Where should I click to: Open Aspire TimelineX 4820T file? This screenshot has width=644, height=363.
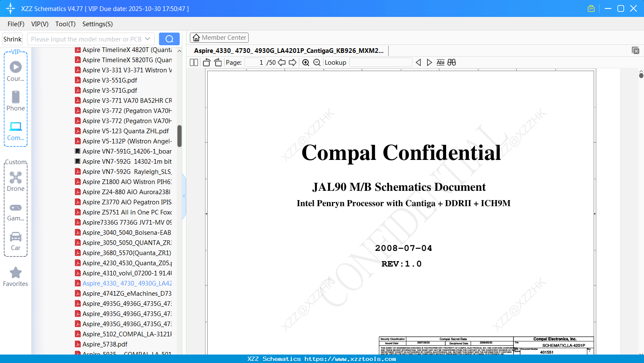pos(123,50)
